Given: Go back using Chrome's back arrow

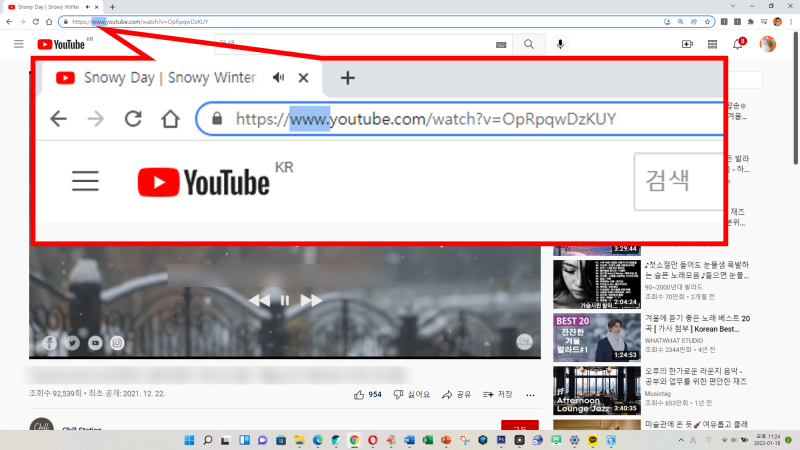Looking at the screenshot, I should pyautogui.click(x=9, y=21).
